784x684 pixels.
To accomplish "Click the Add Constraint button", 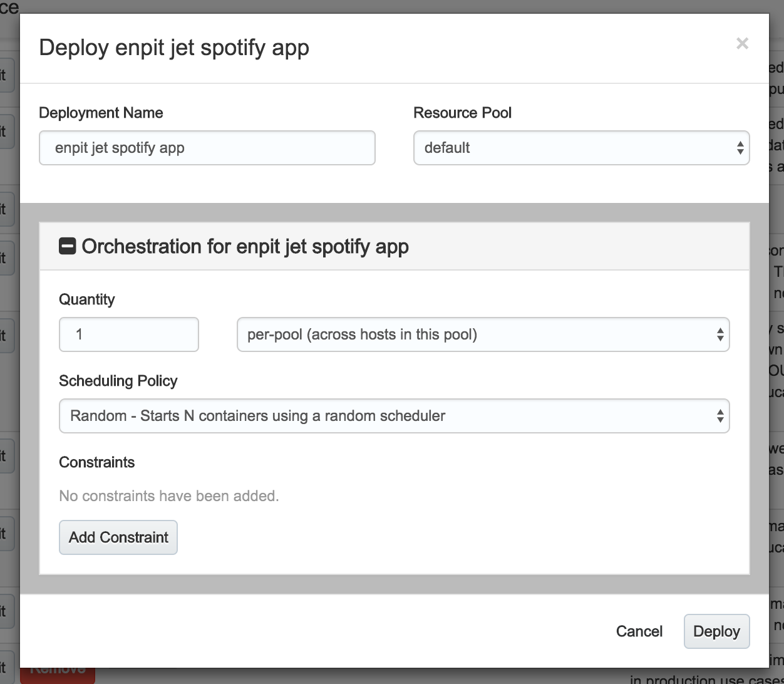I will (x=118, y=537).
